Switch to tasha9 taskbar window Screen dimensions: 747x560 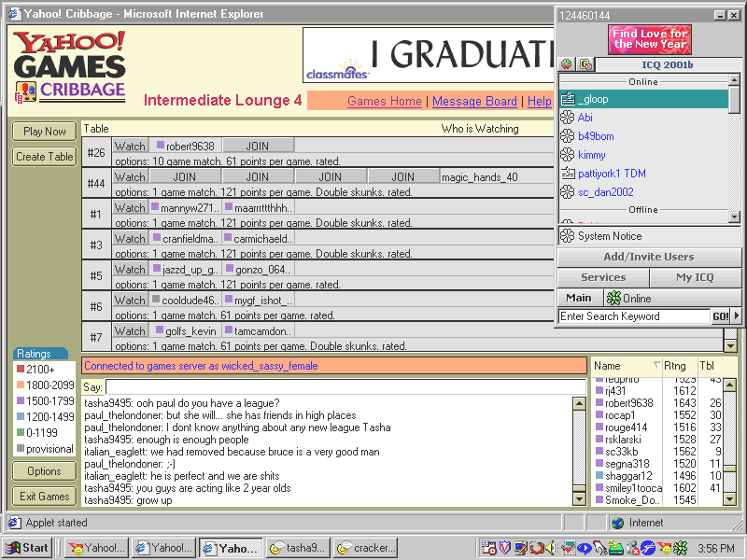pos(298,548)
